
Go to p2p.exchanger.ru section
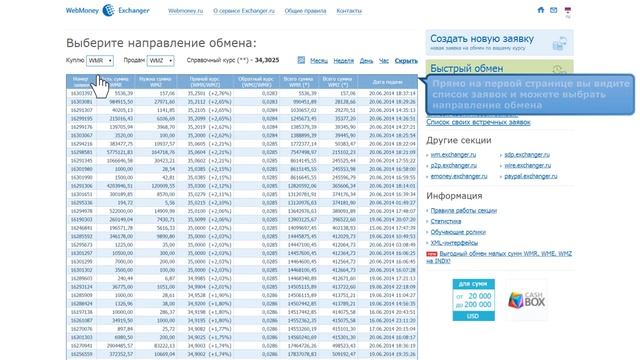[x=453, y=165]
